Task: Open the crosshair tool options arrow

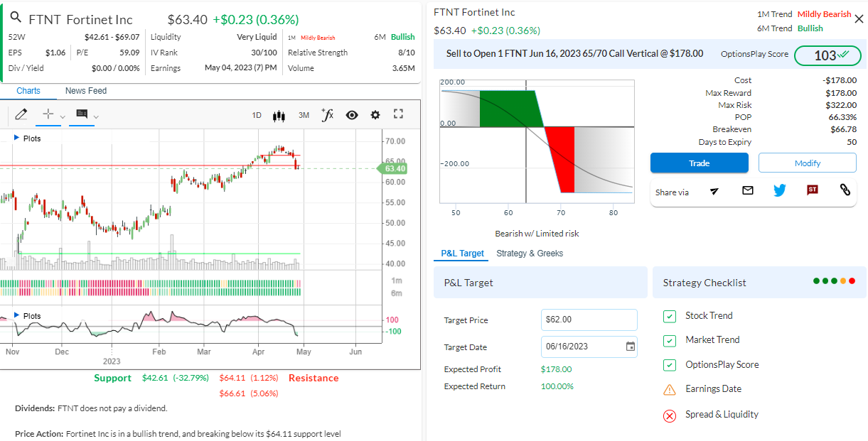Action: pyautogui.click(x=63, y=116)
